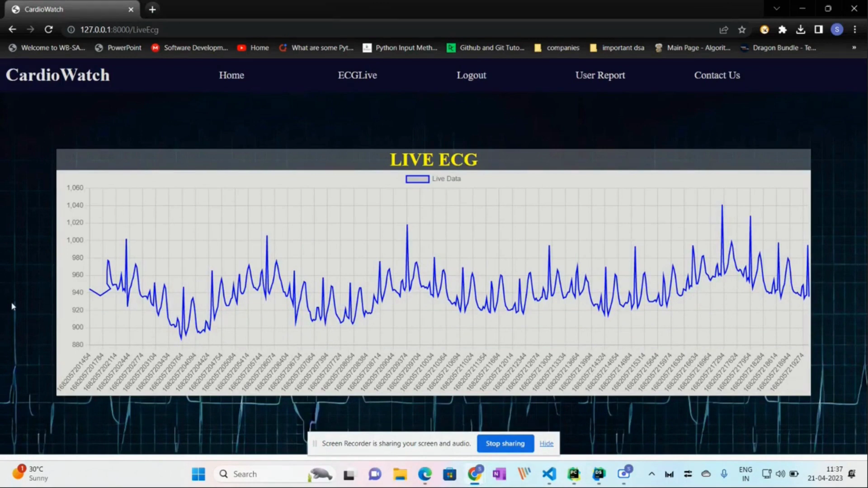
Task: Select Logout in the navigation bar
Action: coord(472,75)
